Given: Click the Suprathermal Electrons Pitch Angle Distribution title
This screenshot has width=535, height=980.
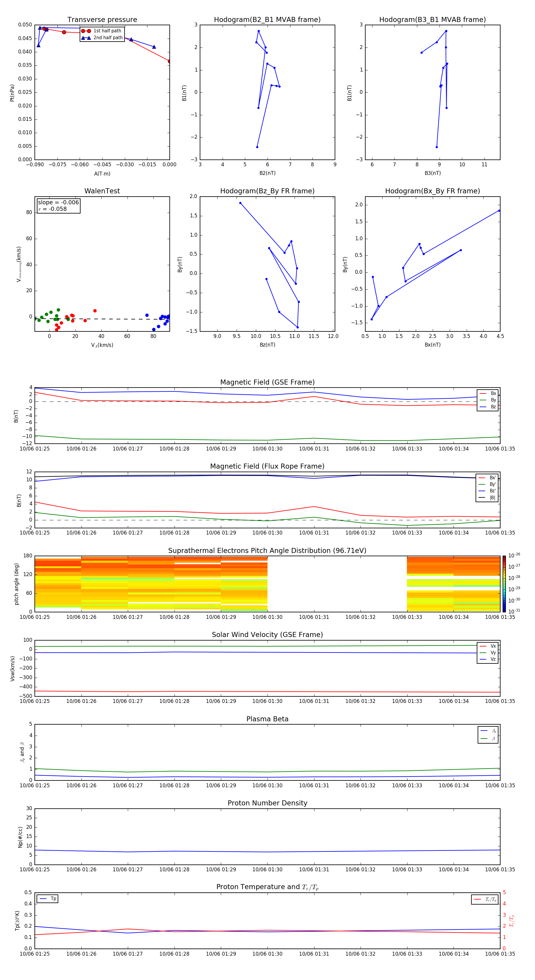Looking at the screenshot, I should [267, 551].
